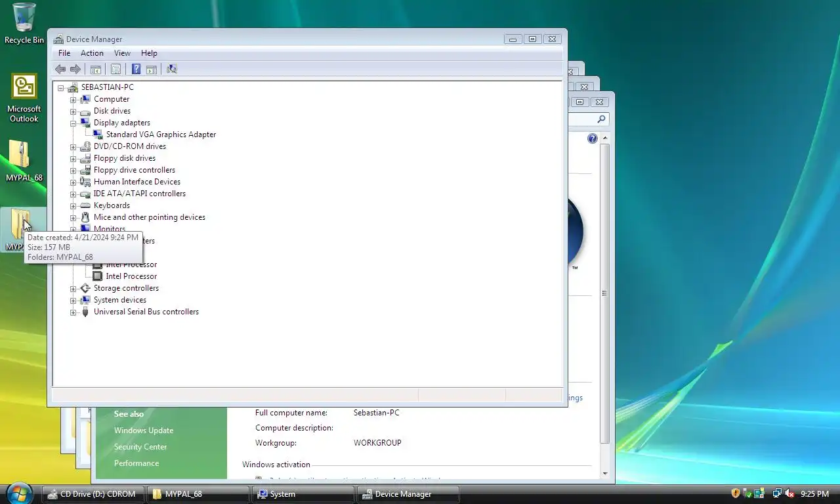Viewport: 840px width, 504px height.
Task: Click Scan for hardware changes toolbar icon
Action: (x=172, y=69)
